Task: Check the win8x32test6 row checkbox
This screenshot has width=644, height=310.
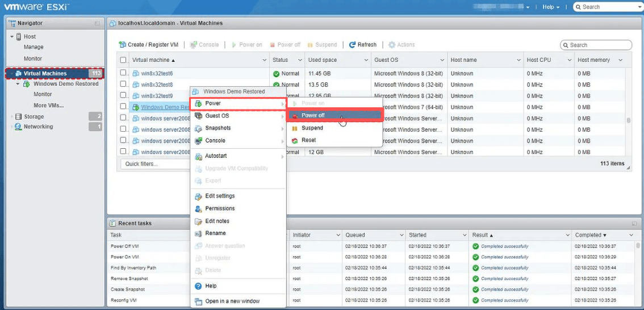Action: [x=123, y=73]
